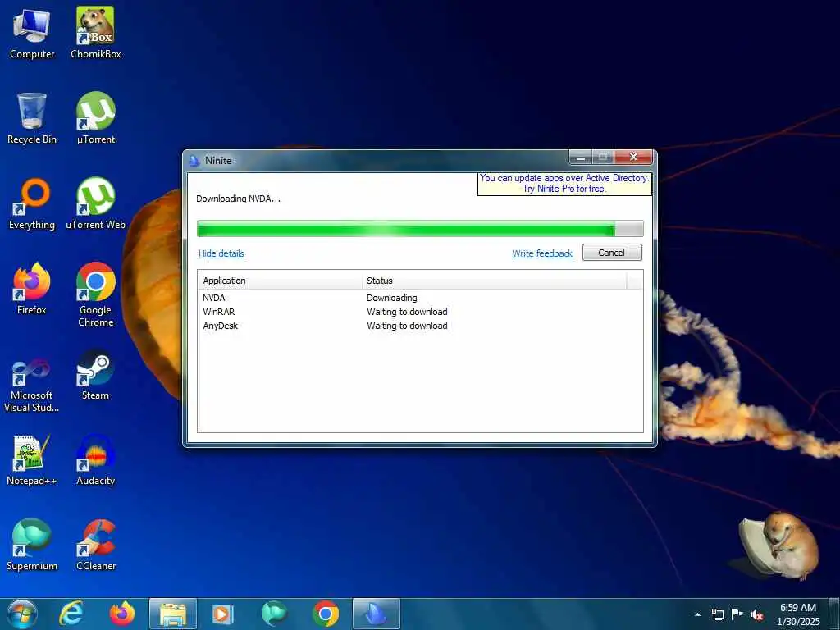Image resolution: width=840 pixels, height=630 pixels.
Task: Minimize the Ninite window
Action: point(580,157)
